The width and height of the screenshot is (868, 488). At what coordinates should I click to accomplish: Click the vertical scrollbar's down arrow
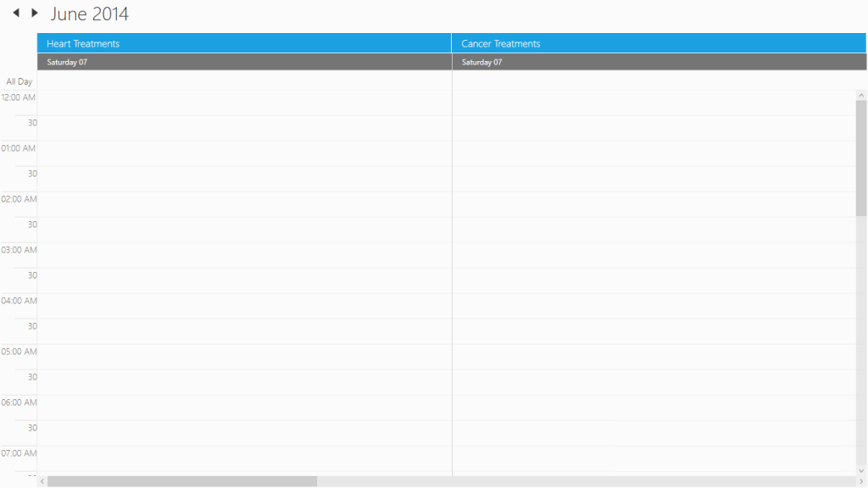[x=861, y=471]
